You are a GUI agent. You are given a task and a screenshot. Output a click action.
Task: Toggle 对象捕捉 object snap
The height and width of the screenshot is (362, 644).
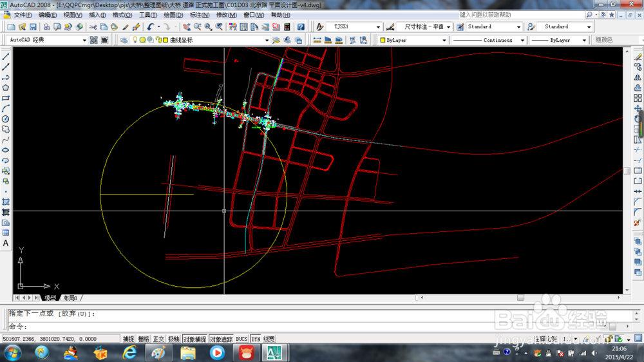coord(194,339)
